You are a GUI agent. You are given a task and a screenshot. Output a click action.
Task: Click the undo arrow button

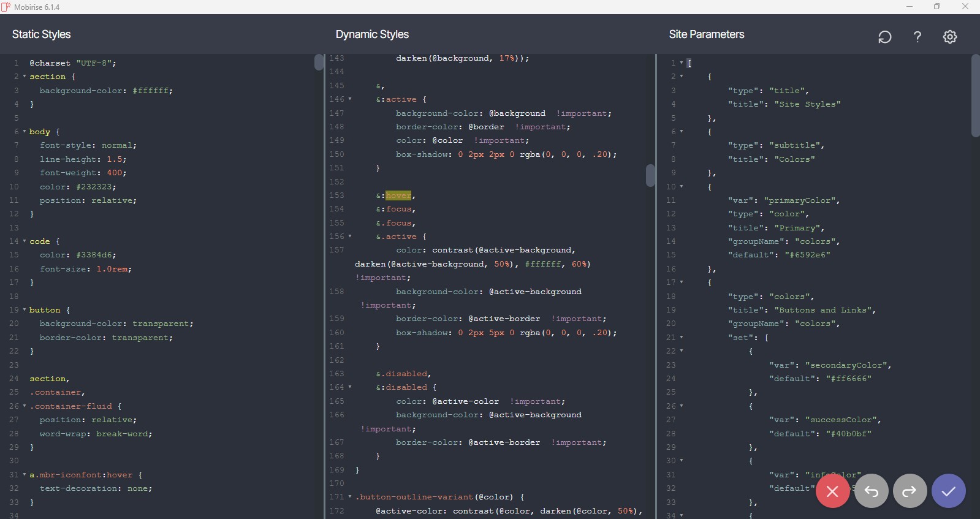click(x=871, y=491)
